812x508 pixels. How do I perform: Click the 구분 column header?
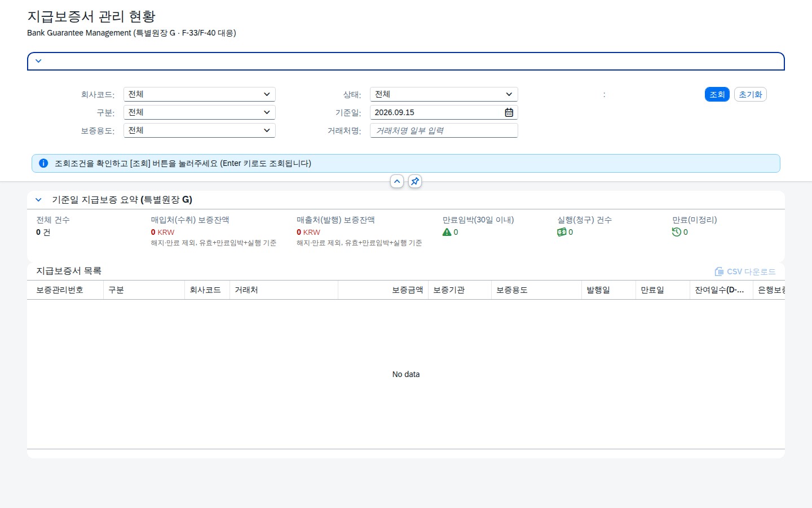(x=144, y=290)
